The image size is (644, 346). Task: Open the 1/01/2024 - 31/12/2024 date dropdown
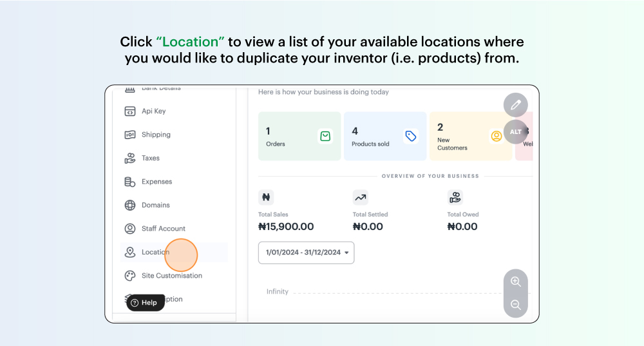point(306,253)
